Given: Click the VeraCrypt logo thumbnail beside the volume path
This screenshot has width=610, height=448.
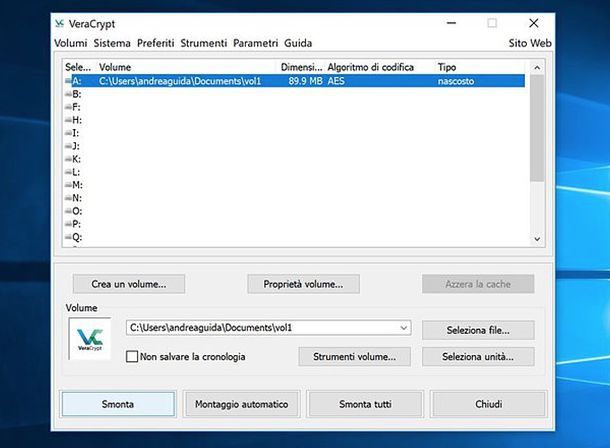Looking at the screenshot, I should click(x=90, y=338).
